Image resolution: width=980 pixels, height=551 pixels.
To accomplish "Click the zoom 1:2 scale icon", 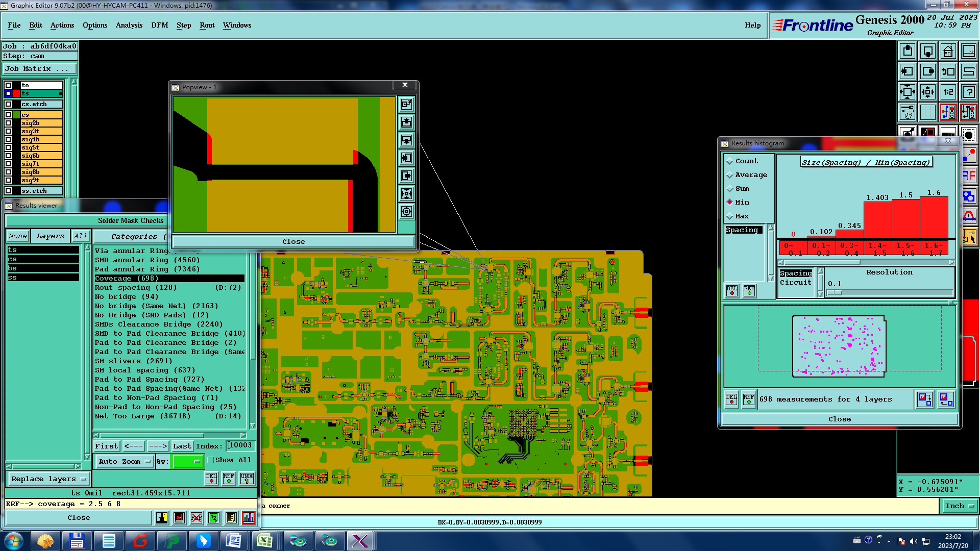I will (x=948, y=92).
